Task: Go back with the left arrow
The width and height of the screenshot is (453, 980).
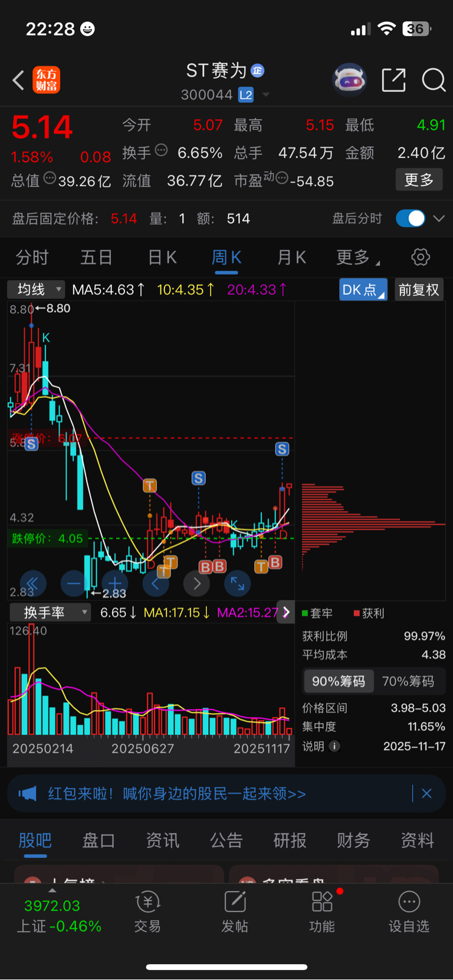Action: tap(18, 80)
